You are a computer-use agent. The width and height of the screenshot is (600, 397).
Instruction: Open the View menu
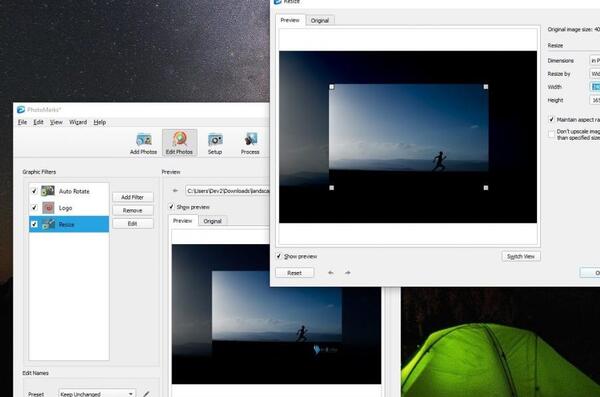click(56, 122)
